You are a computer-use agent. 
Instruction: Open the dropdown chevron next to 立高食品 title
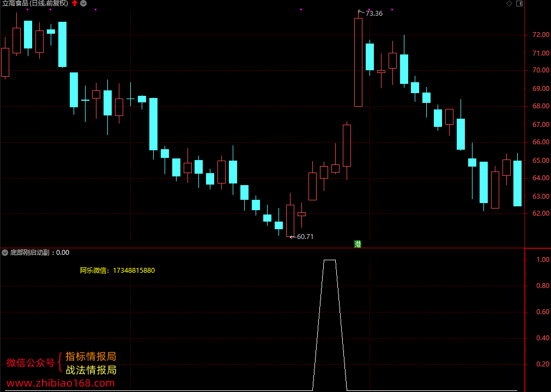coord(83,3)
